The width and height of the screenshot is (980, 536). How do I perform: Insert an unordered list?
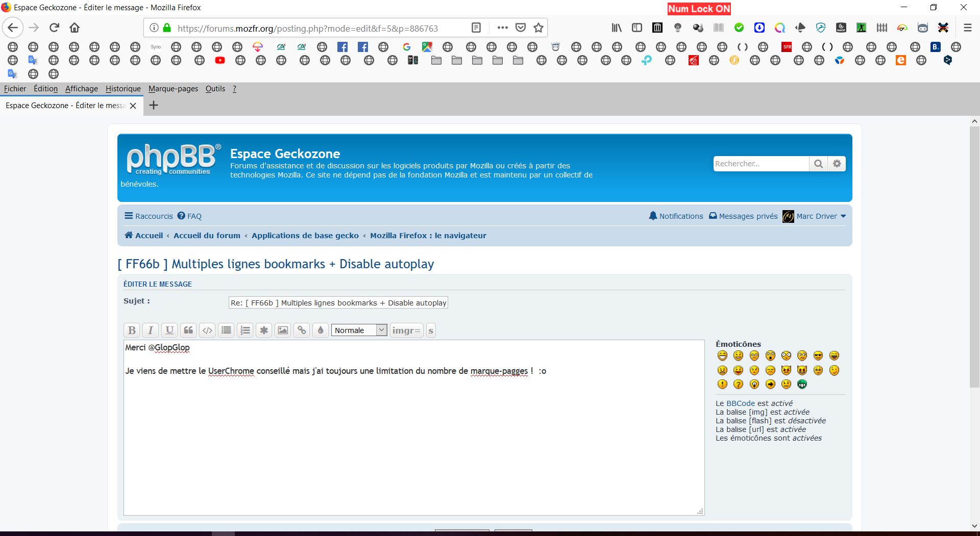tap(226, 330)
